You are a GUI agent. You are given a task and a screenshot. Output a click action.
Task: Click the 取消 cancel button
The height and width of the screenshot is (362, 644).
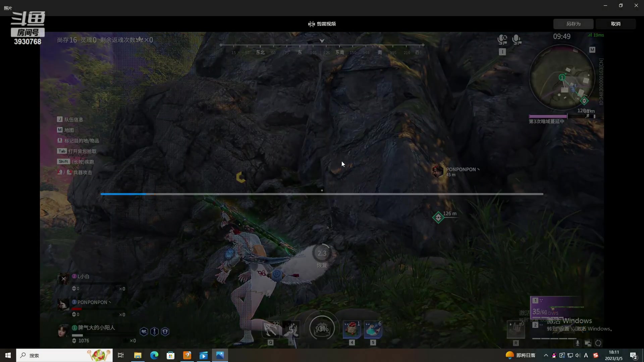click(615, 24)
